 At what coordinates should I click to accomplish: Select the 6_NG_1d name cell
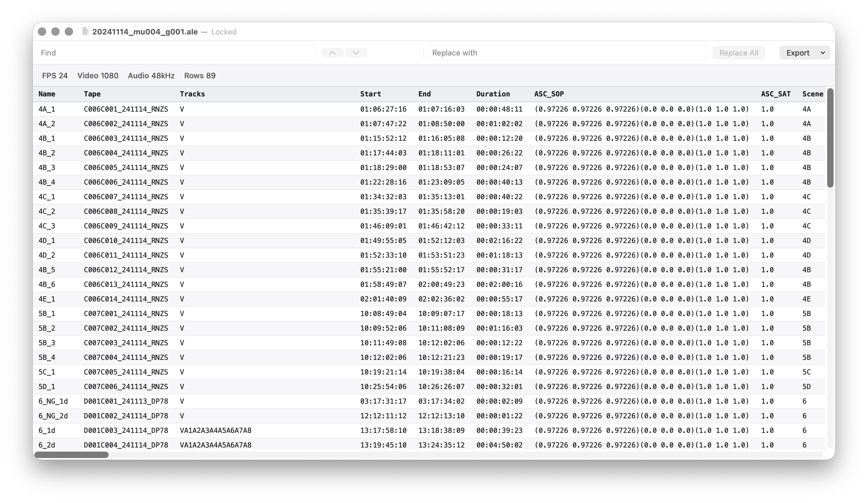tap(53, 401)
